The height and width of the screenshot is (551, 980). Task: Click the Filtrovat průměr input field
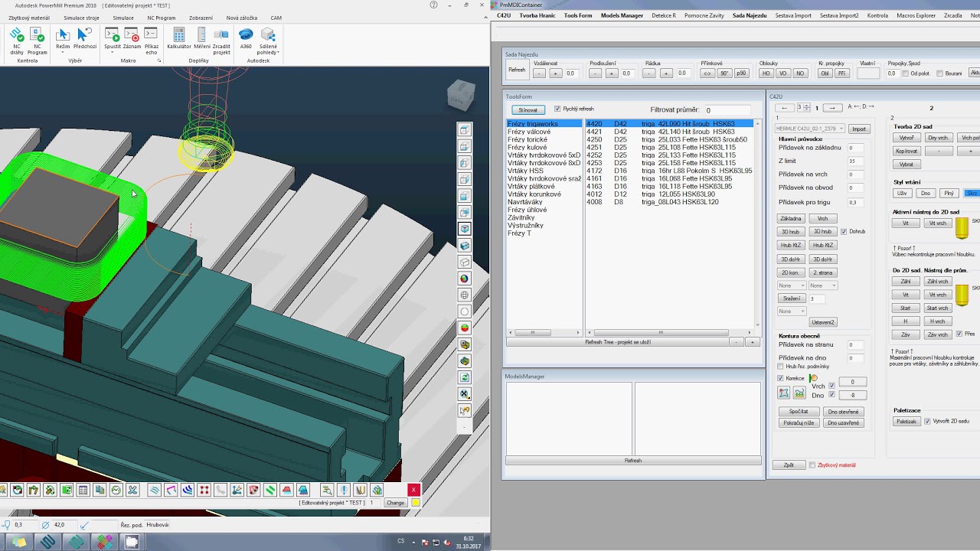click(727, 110)
